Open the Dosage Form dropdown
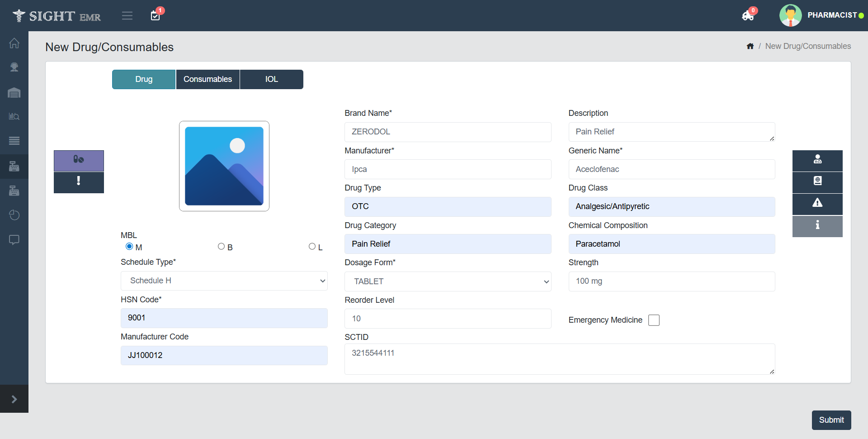This screenshot has height=439, width=868. point(448,282)
